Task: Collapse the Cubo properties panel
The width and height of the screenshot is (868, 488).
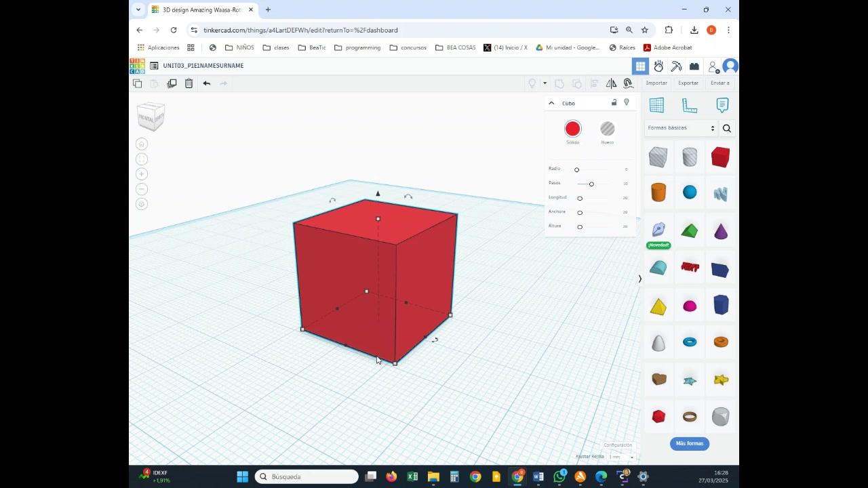Action: (551, 103)
